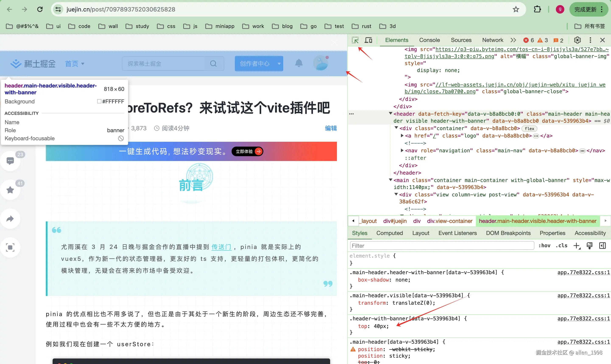Bookmark this page with star icon
The height and width of the screenshot is (364, 611).
pyautogui.click(x=516, y=9)
